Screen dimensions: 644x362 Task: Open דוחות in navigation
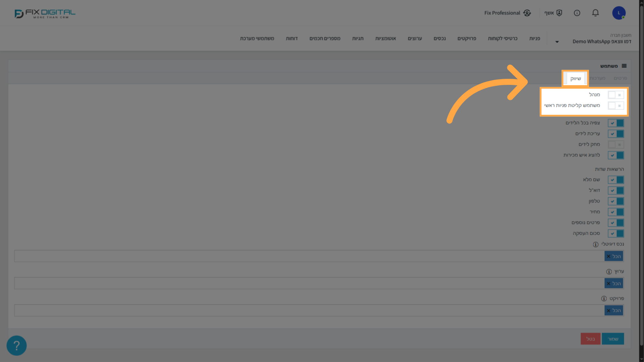coord(292,39)
